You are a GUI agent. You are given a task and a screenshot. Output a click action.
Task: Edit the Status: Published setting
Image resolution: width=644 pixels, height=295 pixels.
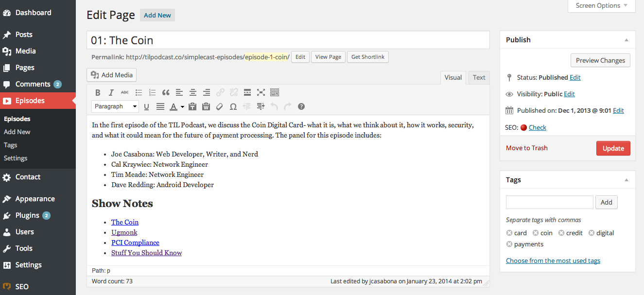[x=575, y=77]
